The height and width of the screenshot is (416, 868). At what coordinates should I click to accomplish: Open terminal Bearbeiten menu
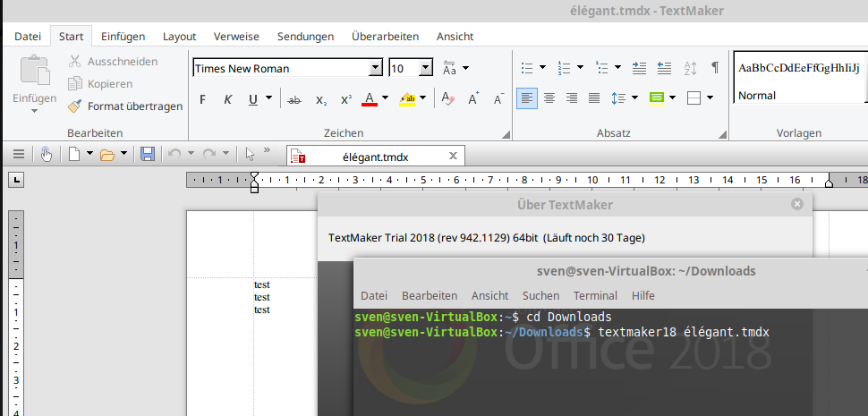tap(430, 296)
